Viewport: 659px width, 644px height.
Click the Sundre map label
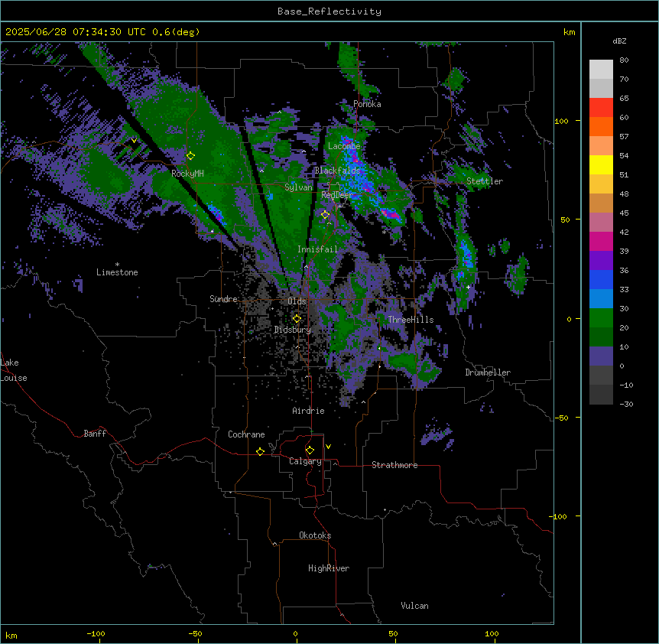click(223, 299)
